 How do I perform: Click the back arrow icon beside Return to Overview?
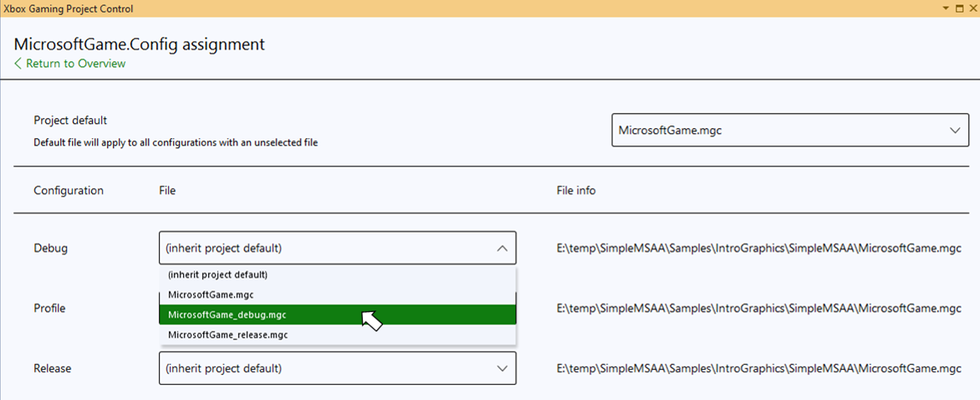pyautogui.click(x=18, y=63)
